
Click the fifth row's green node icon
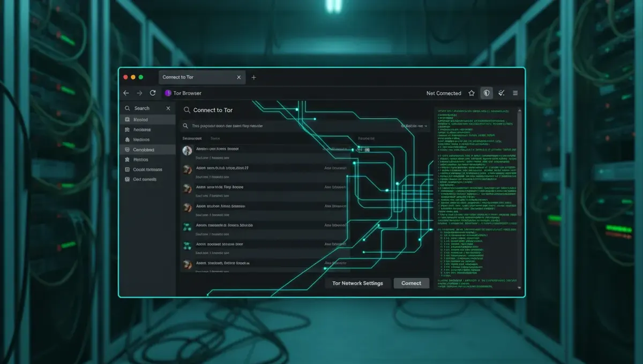(x=187, y=227)
